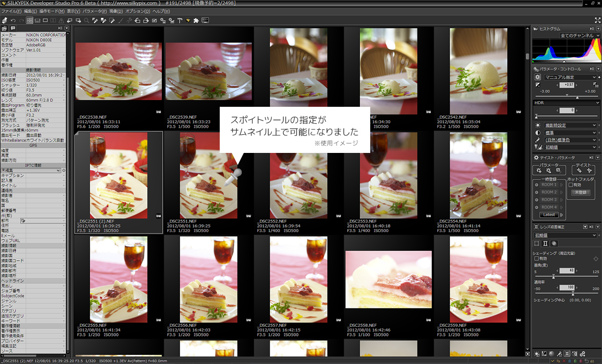Rotate image left toolbar icon
Image resolution: width=602 pixels, height=364 pixels.
[137, 21]
